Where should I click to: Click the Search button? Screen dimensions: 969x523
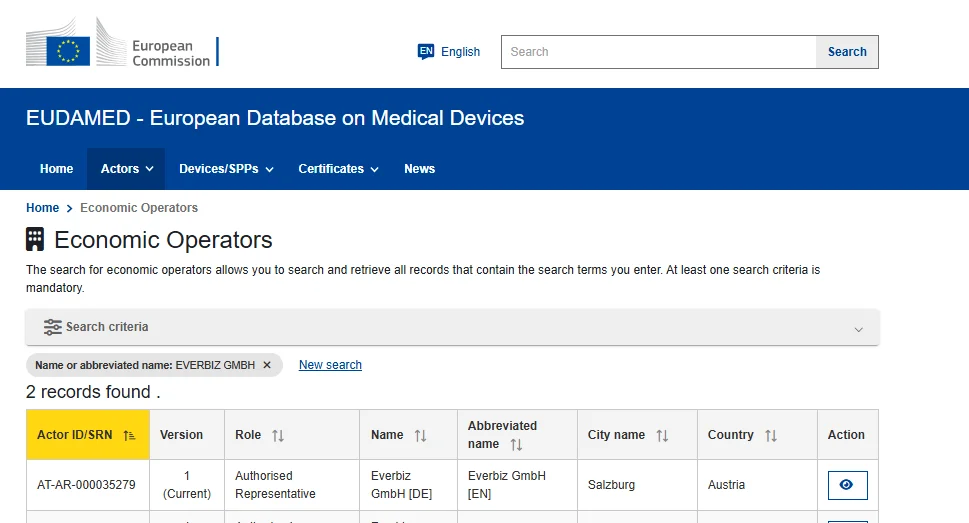(x=847, y=52)
